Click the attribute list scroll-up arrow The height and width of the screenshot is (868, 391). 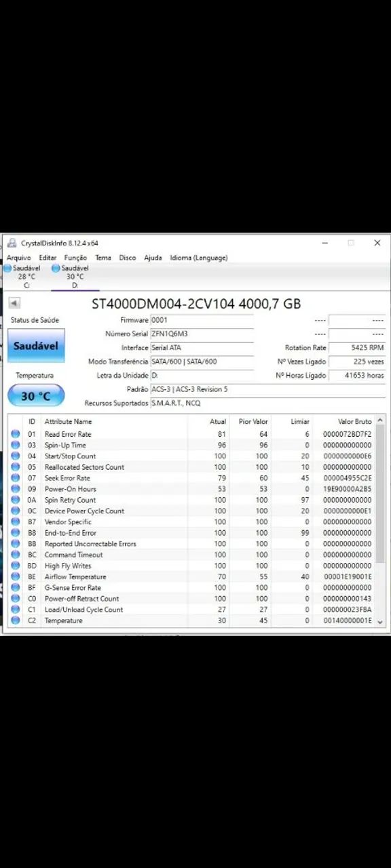pyautogui.click(x=380, y=420)
